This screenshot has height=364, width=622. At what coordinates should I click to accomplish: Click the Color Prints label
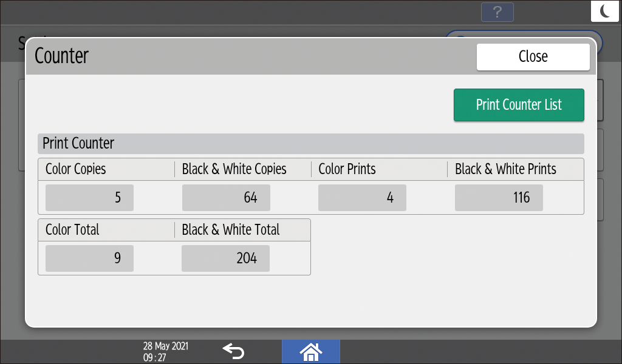pos(347,169)
